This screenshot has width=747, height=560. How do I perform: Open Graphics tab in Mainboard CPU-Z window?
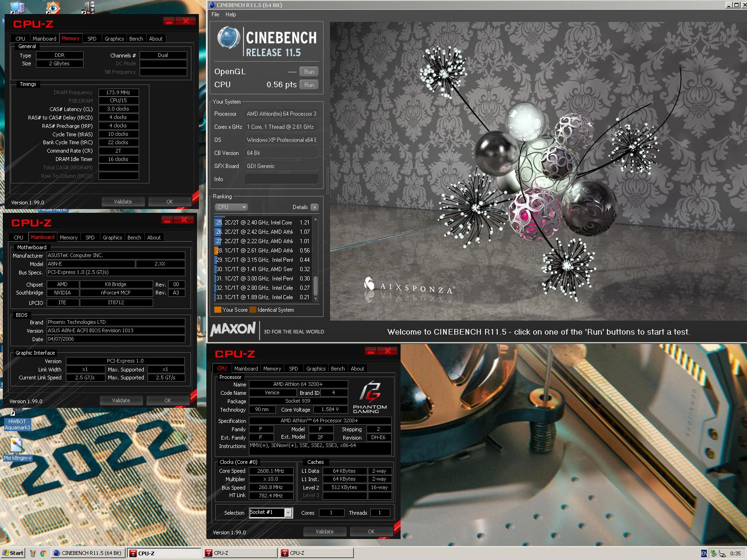113,238
